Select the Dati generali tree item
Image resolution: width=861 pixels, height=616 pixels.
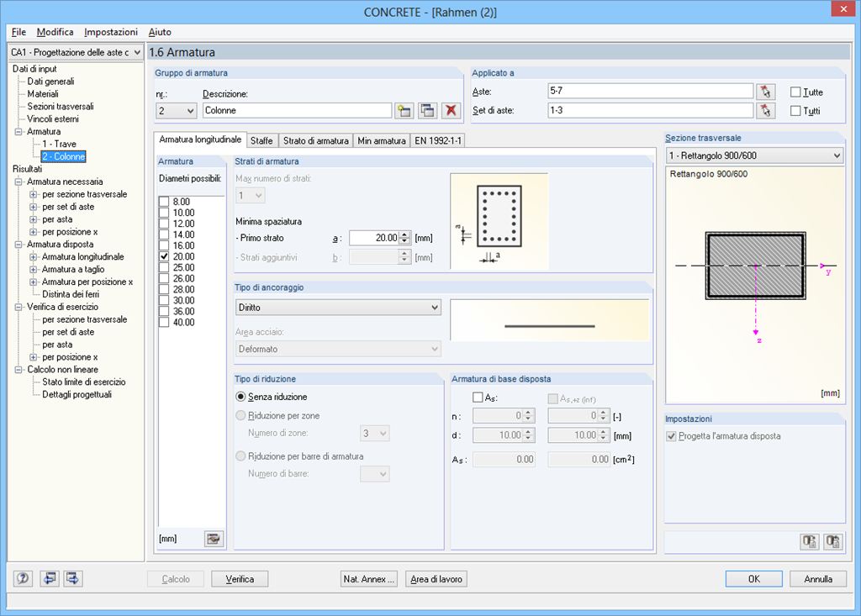point(50,82)
